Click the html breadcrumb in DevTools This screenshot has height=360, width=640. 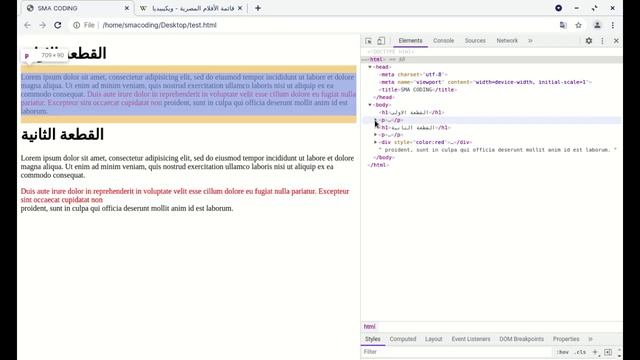(369, 327)
